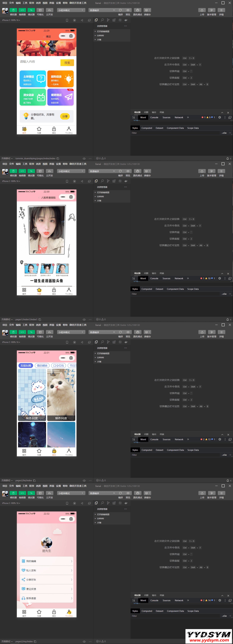Copy the path tommie_duanshiping/pages/index/index via its copy icon

click(58, 158)
